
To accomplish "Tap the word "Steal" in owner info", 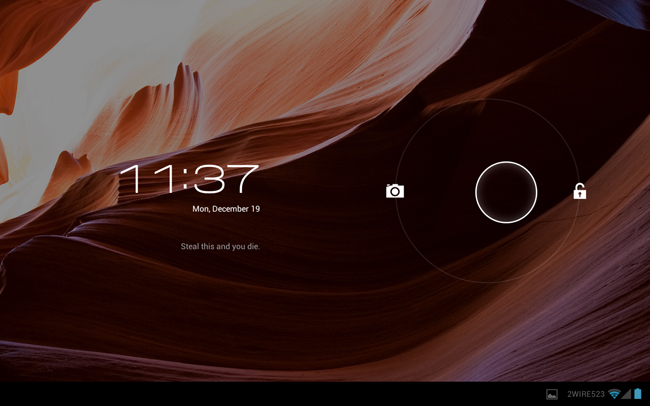I will click(190, 246).
